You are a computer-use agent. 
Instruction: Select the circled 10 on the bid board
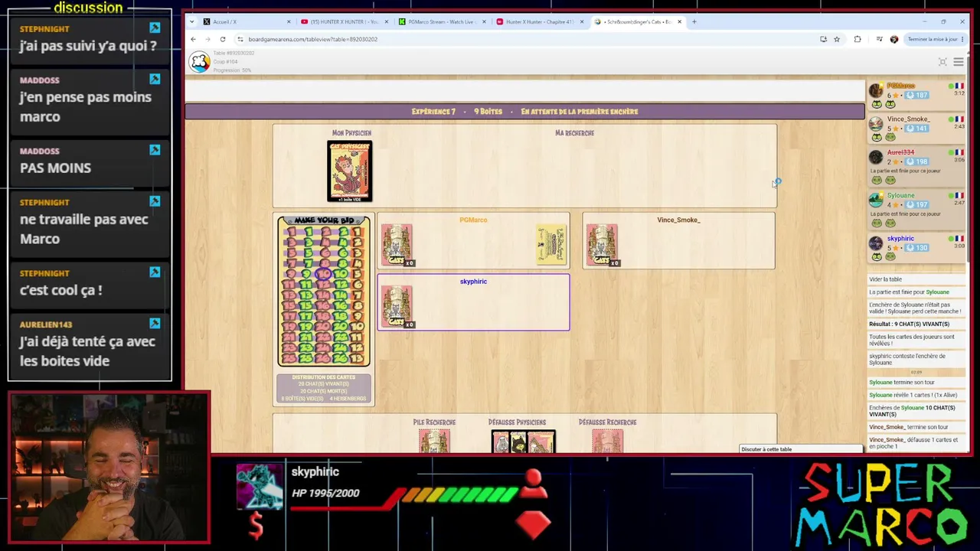[323, 273]
